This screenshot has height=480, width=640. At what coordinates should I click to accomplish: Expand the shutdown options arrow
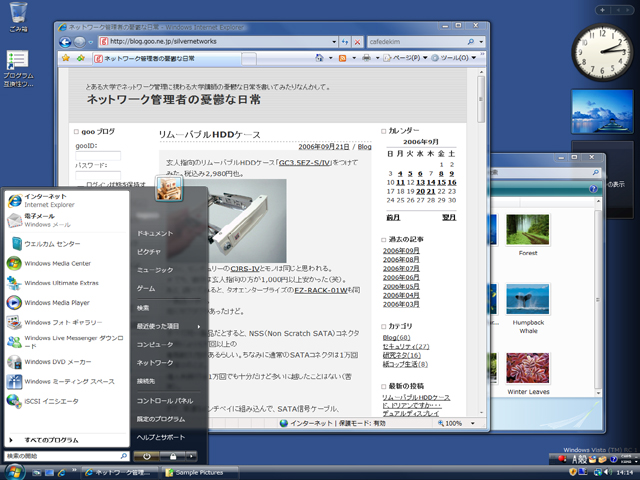click(x=191, y=456)
